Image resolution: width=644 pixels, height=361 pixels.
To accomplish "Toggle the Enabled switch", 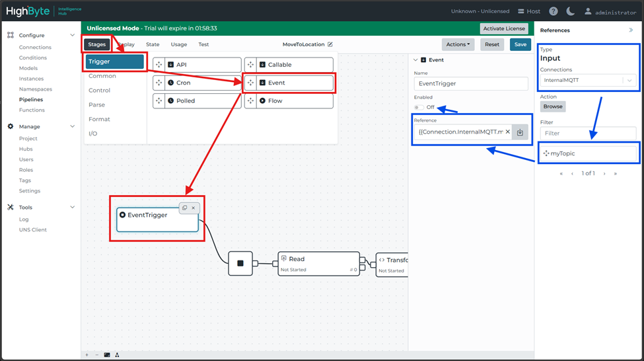I will (419, 107).
